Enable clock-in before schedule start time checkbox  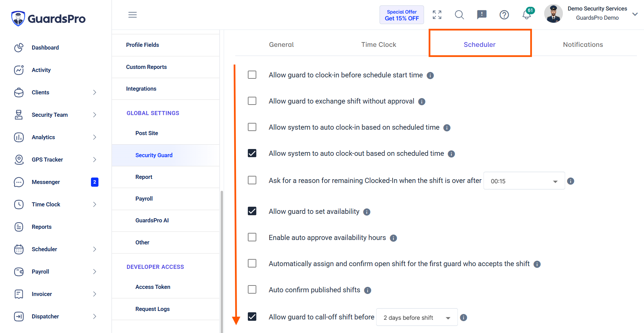(252, 75)
